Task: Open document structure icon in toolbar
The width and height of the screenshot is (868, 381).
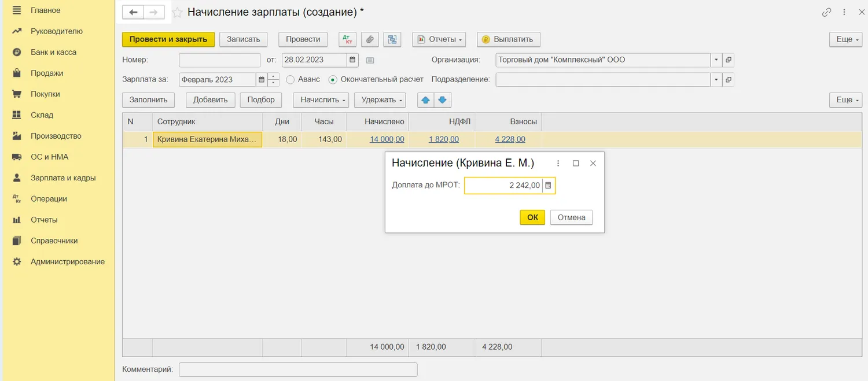Action: click(x=392, y=39)
